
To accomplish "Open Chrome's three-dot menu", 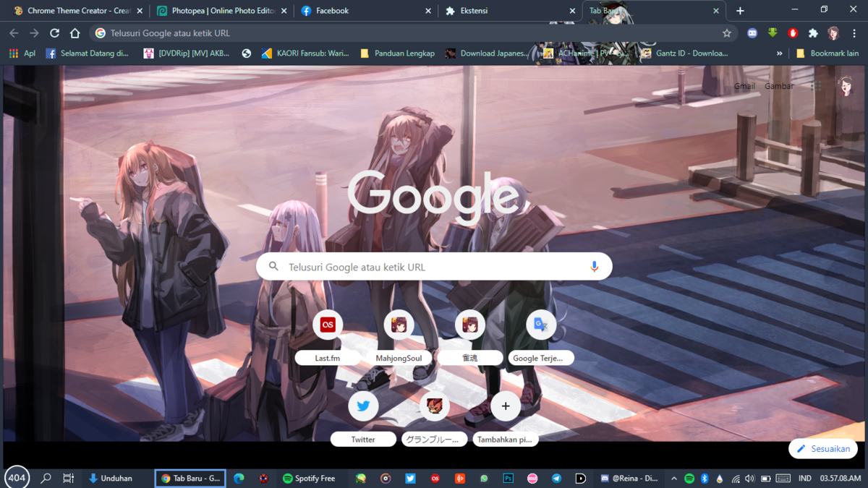I will [854, 33].
